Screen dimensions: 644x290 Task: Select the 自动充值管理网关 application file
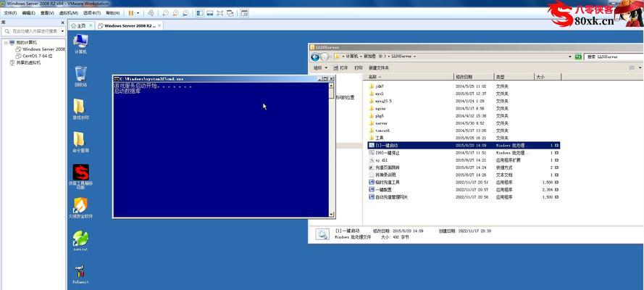(388, 197)
